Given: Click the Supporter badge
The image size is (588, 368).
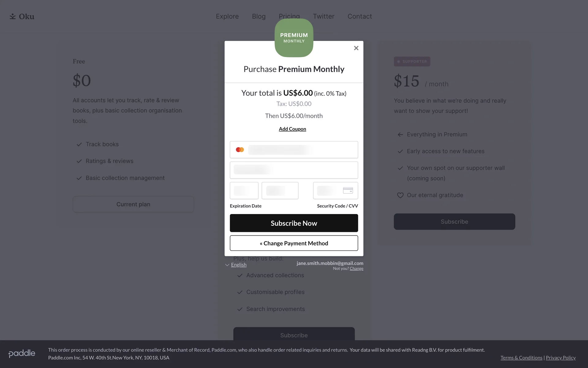Looking at the screenshot, I should pyautogui.click(x=412, y=62).
